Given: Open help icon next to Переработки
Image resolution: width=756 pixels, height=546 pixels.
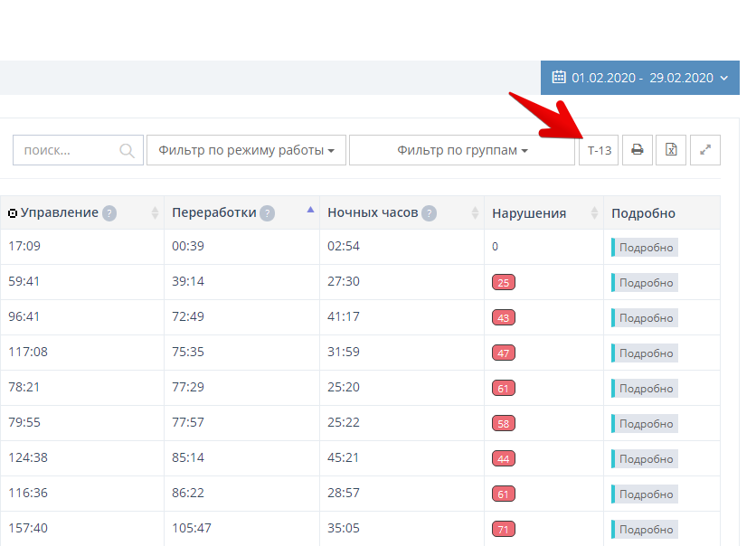Looking at the screenshot, I should pyautogui.click(x=267, y=213).
